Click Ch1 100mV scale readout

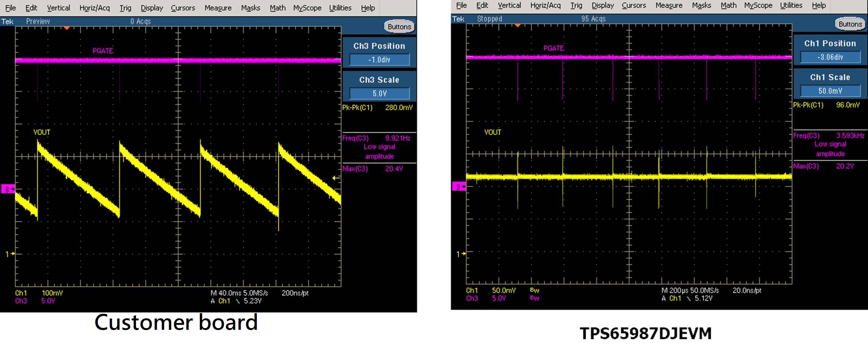[x=39, y=293]
